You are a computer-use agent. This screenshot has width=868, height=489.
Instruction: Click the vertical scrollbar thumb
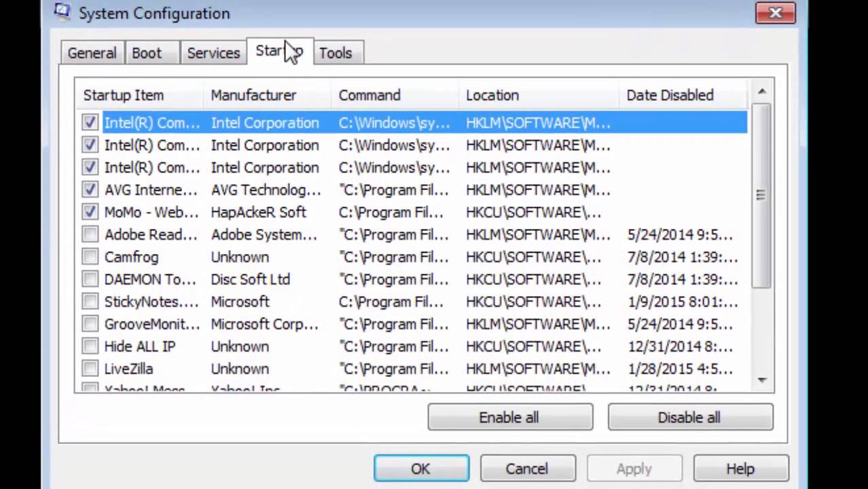[x=761, y=195]
